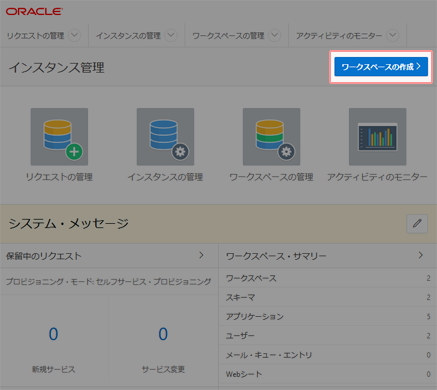Open the アクティビティのモニター chart icon

tap(377, 137)
